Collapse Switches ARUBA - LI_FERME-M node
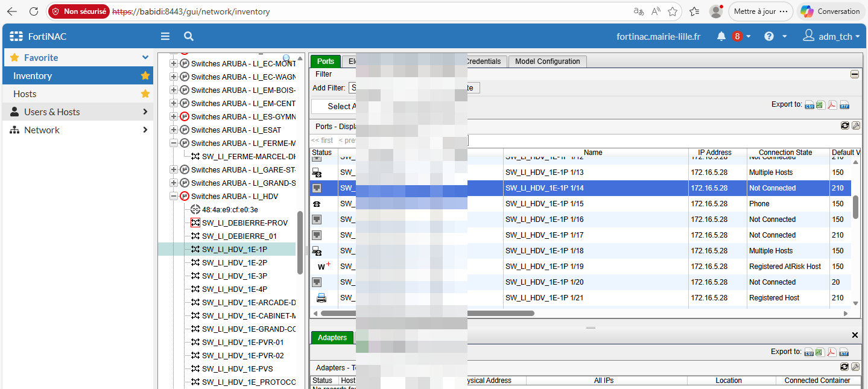 (174, 143)
